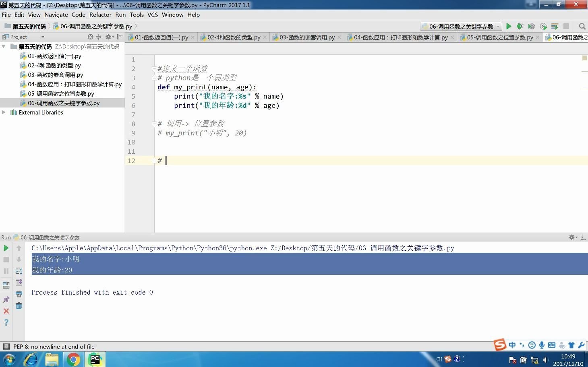Start debugging with the bug icon
This screenshot has height=367, width=588.
tap(520, 26)
